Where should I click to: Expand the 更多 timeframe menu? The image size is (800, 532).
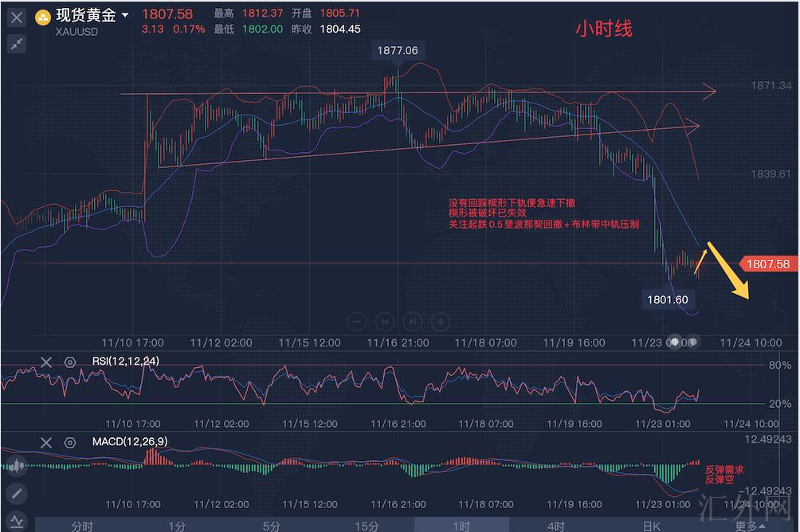point(750,526)
